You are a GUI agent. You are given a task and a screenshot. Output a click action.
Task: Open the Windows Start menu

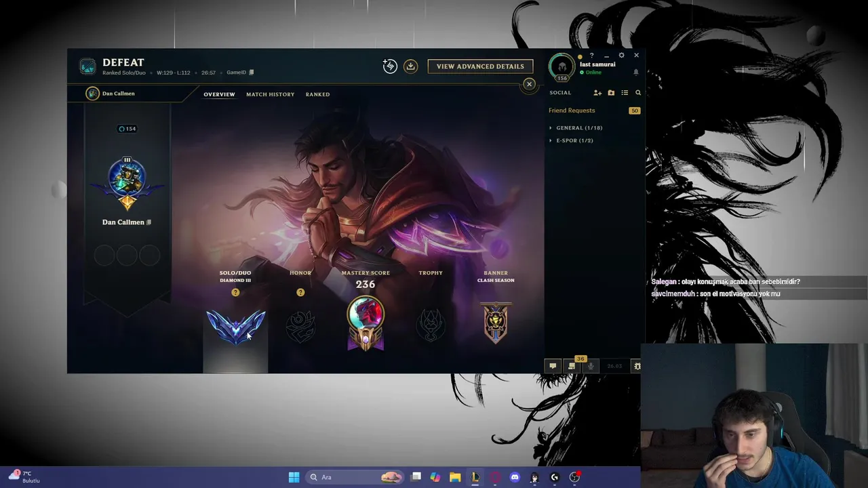294,477
